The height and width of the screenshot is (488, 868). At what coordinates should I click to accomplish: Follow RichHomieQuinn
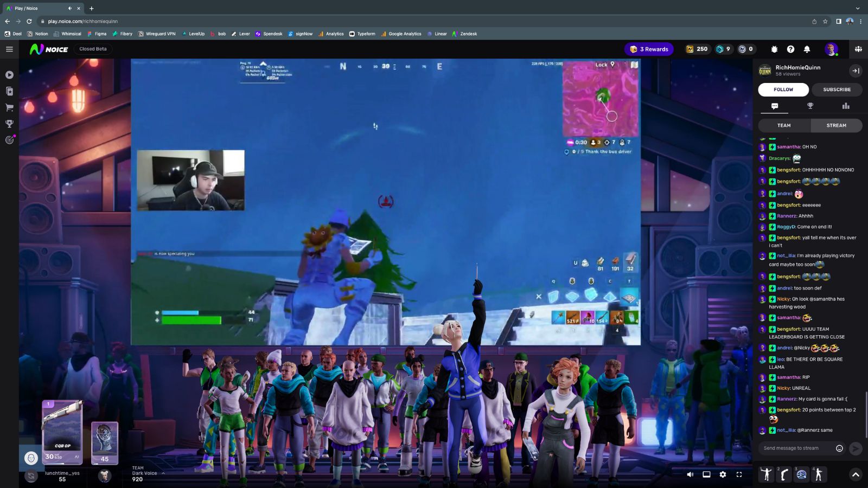click(x=783, y=89)
